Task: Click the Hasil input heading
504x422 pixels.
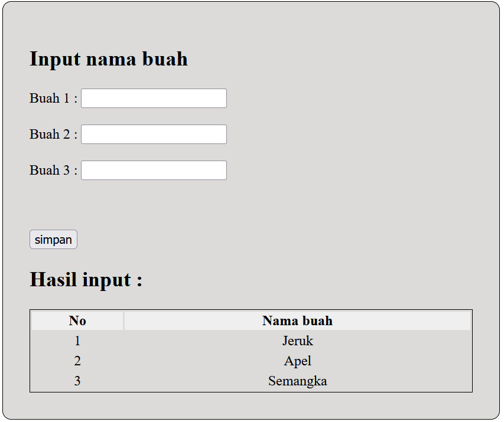Action: pos(85,279)
